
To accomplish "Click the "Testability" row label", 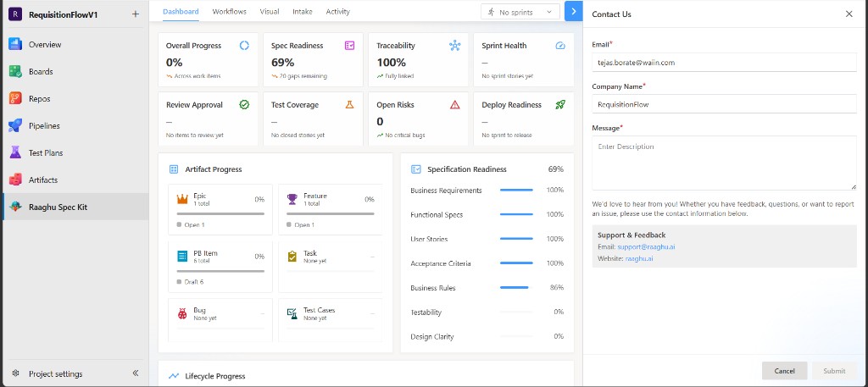I will click(426, 312).
